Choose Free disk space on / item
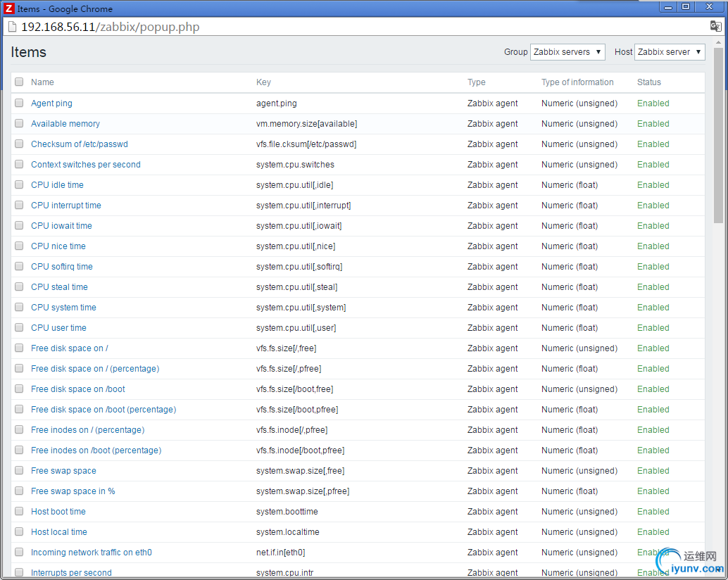The width and height of the screenshot is (728, 580). (70, 348)
